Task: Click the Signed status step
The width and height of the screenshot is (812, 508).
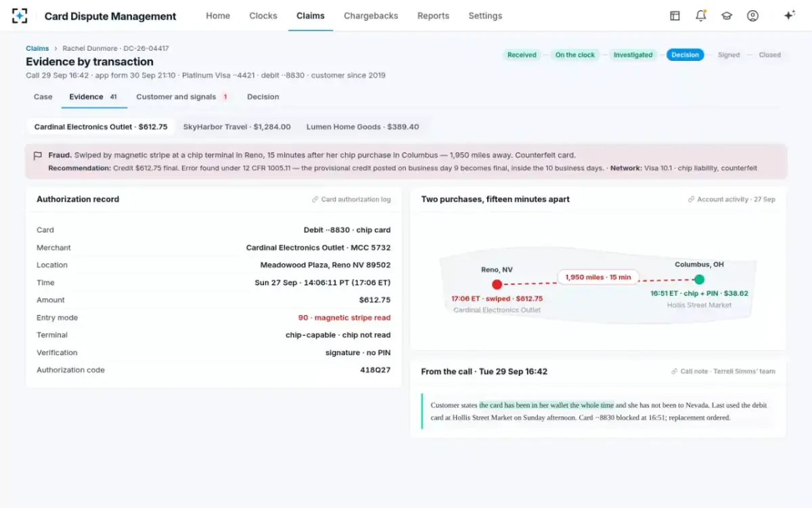Action: (729, 55)
